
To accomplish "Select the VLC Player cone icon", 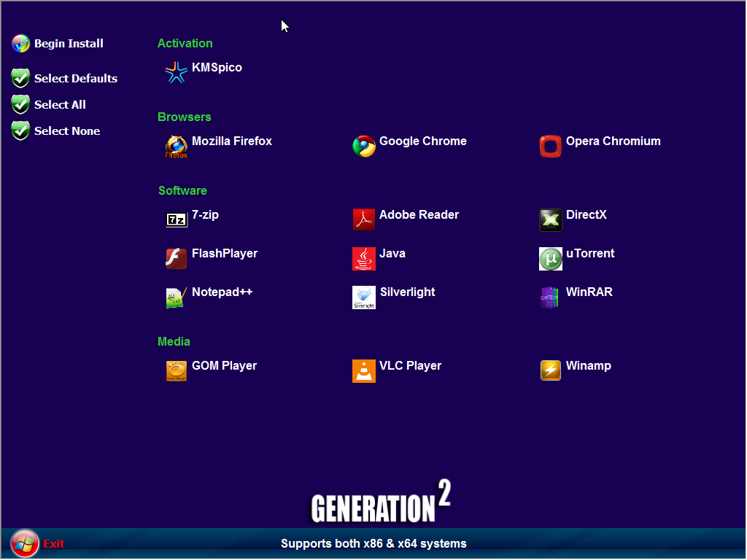I will coord(364,371).
